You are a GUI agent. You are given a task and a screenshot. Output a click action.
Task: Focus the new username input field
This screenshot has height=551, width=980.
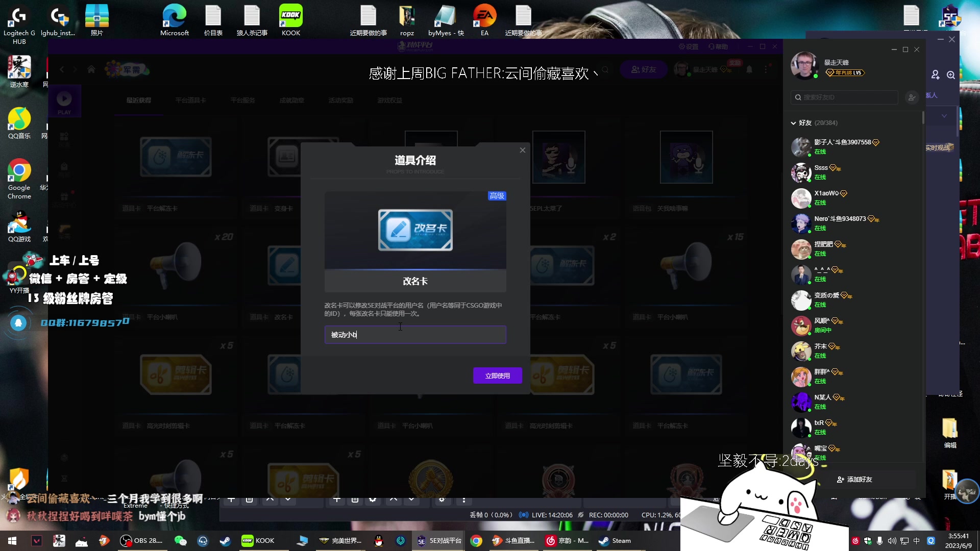pos(415,335)
